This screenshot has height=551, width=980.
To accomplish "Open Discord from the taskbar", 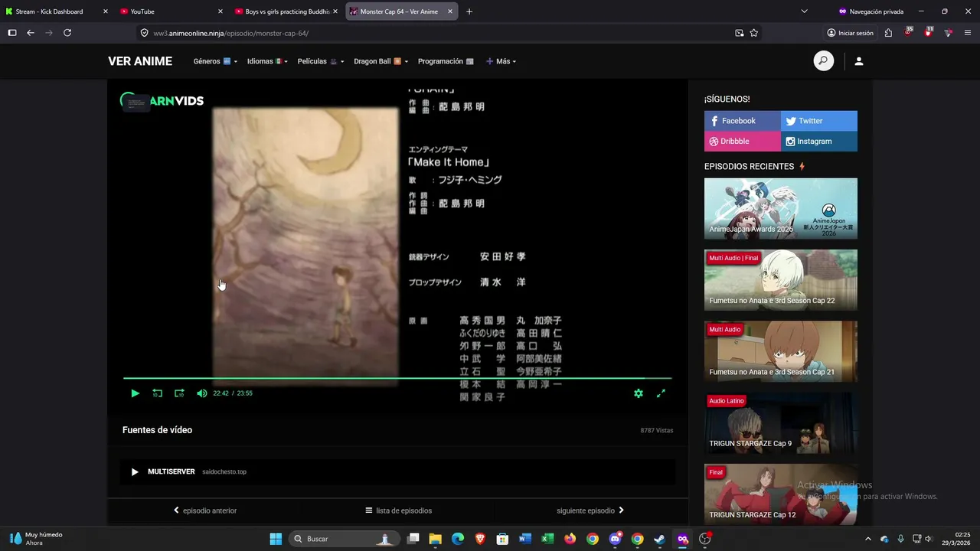I will [x=615, y=539].
